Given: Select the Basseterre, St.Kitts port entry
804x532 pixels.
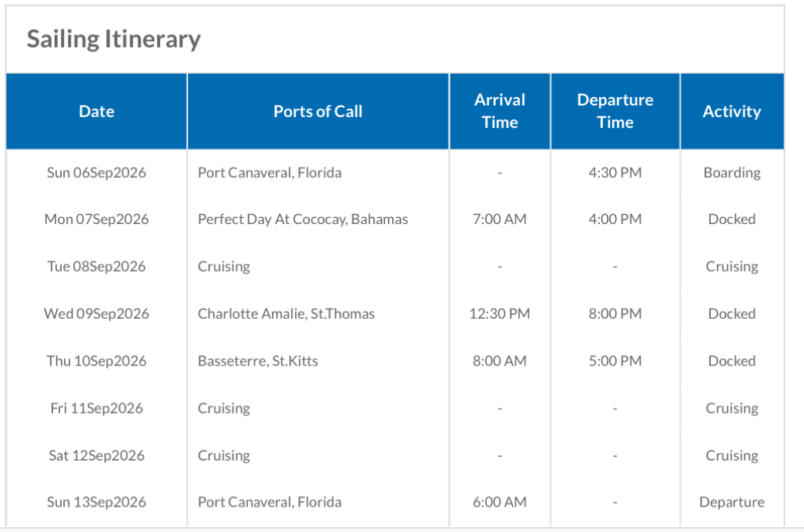Looking at the screenshot, I should point(258,361).
